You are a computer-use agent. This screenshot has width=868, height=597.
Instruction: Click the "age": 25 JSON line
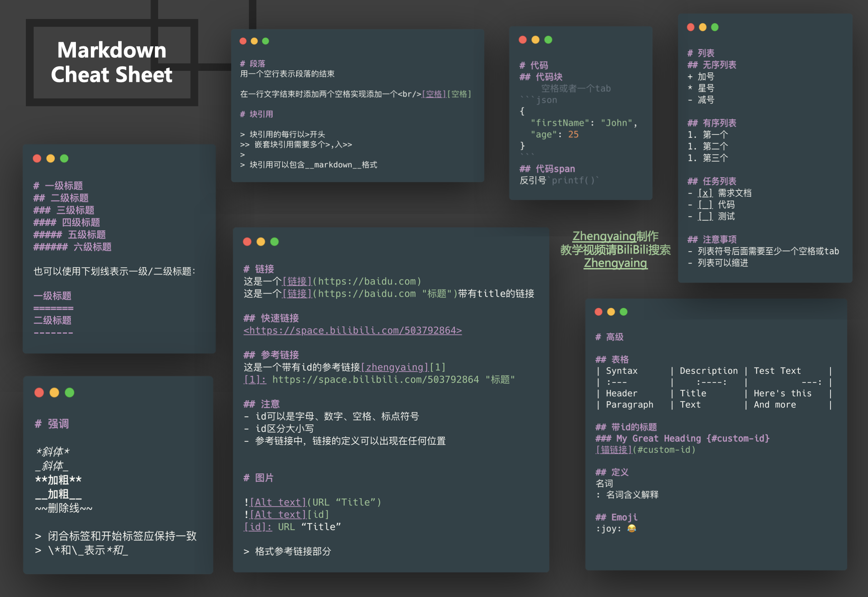554,134
